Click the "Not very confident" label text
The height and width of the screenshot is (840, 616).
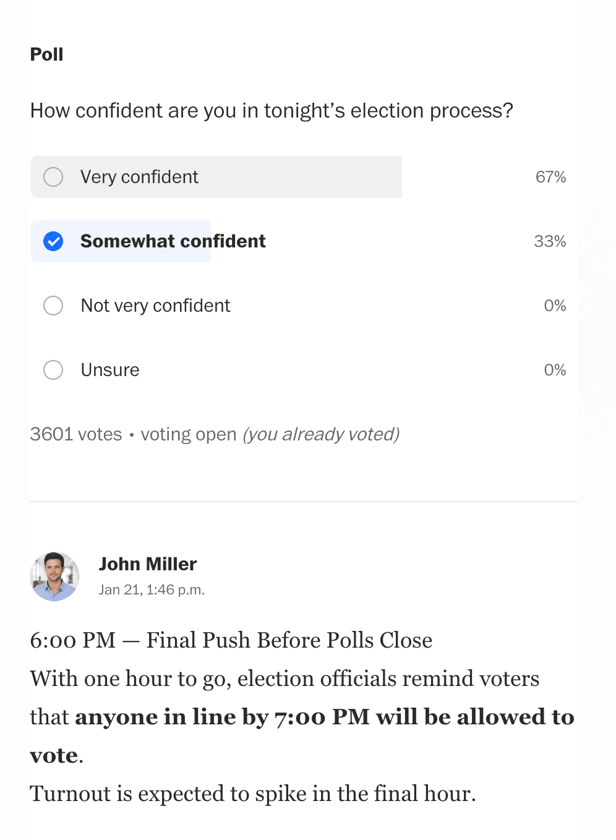coord(155,306)
